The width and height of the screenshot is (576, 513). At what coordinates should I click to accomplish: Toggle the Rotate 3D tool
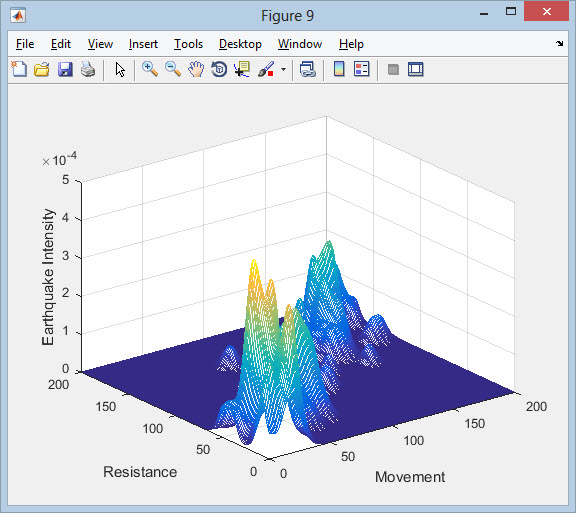point(219,69)
